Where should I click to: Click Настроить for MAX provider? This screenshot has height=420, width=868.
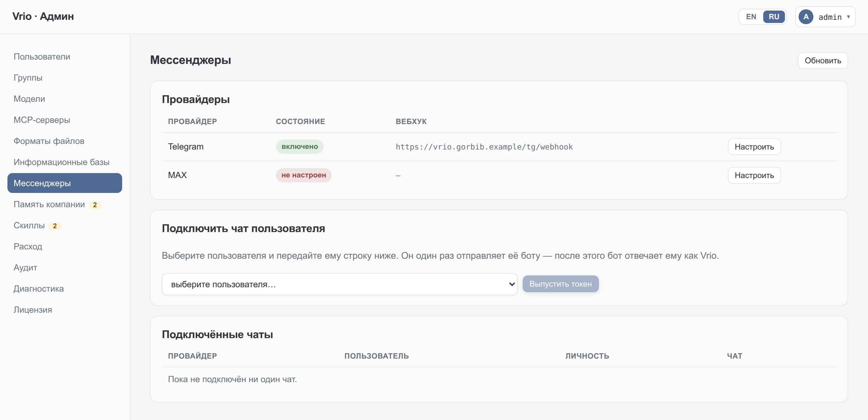tap(754, 175)
